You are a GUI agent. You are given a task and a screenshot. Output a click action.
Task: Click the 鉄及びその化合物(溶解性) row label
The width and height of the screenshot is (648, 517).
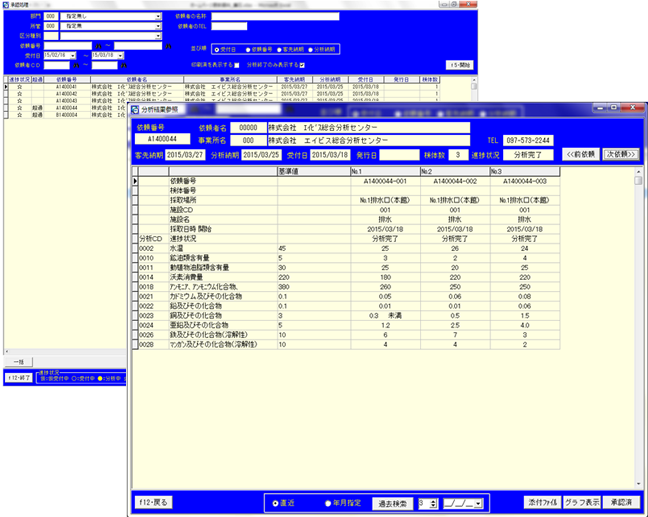[209, 335]
